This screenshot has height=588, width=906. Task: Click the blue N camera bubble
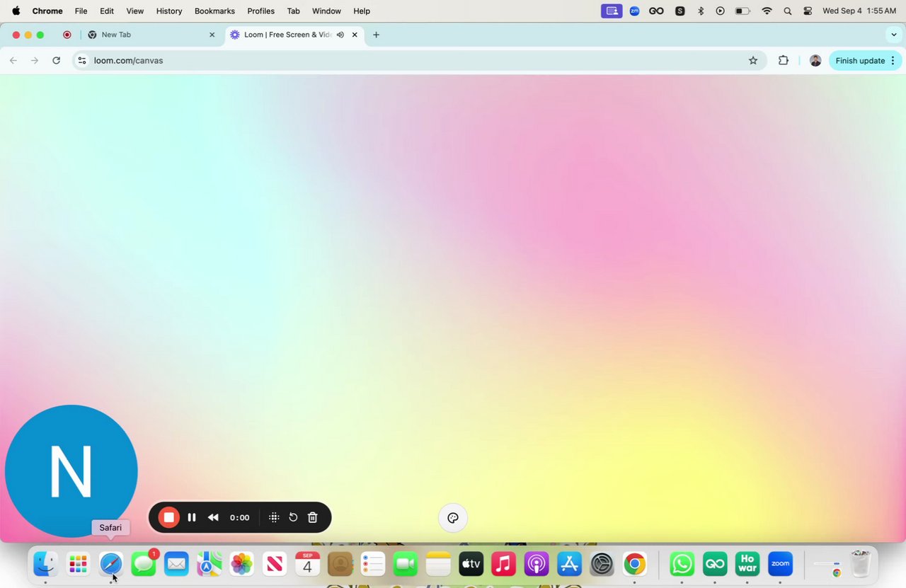click(x=71, y=471)
